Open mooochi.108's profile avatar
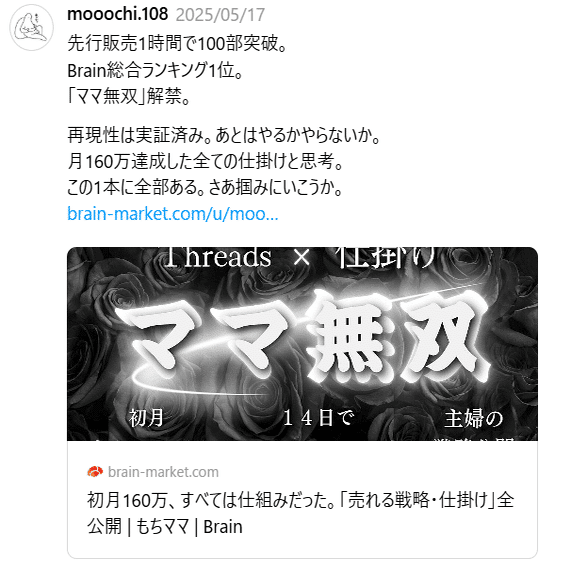 coord(31,28)
